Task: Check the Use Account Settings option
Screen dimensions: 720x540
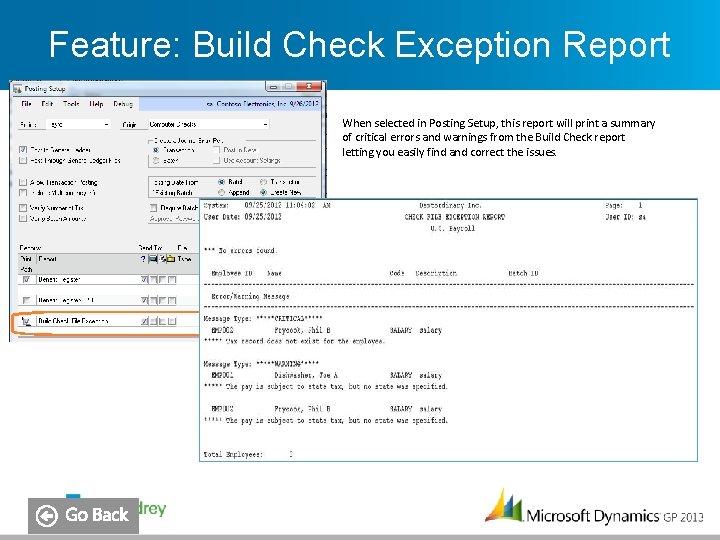Action: pyautogui.click(x=217, y=160)
